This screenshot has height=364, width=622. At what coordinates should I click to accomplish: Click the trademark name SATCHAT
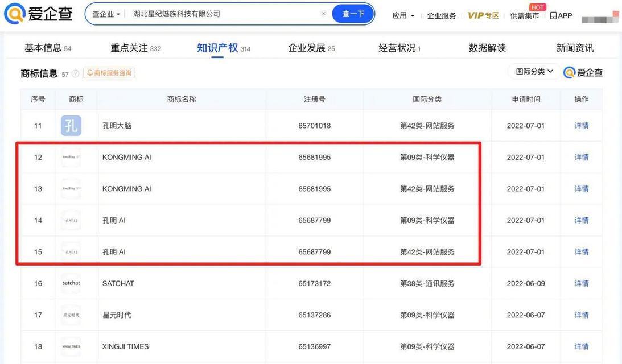tap(118, 283)
